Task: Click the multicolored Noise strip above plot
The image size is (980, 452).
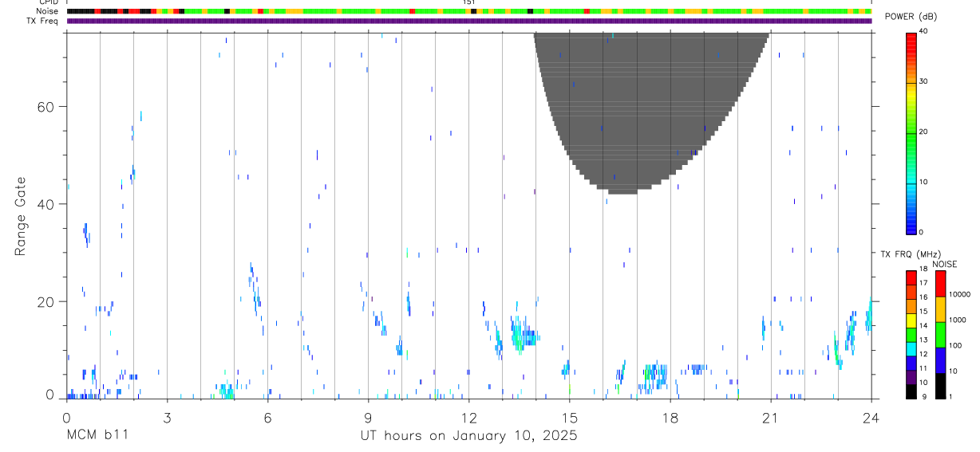Action: pos(469,11)
